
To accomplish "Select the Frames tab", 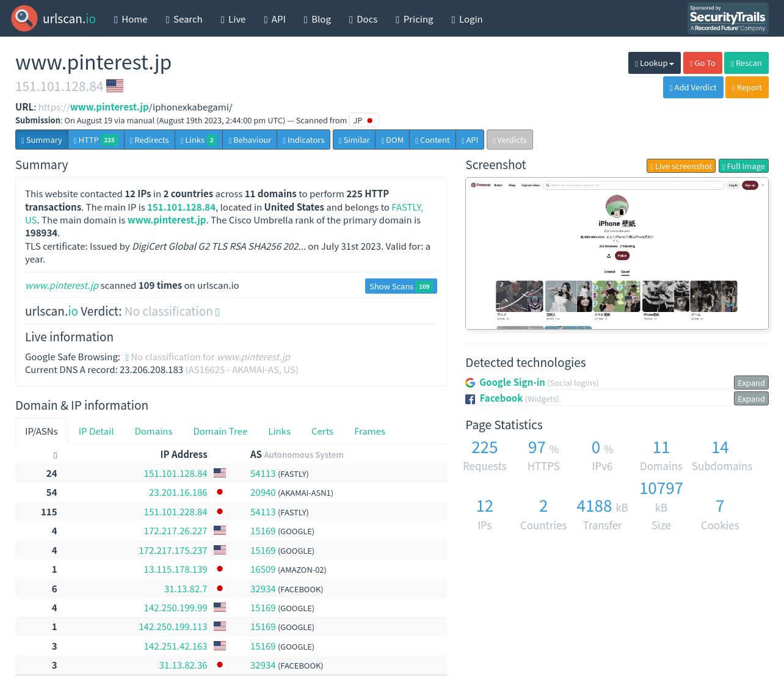I will pyautogui.click(x=369, y=431).
